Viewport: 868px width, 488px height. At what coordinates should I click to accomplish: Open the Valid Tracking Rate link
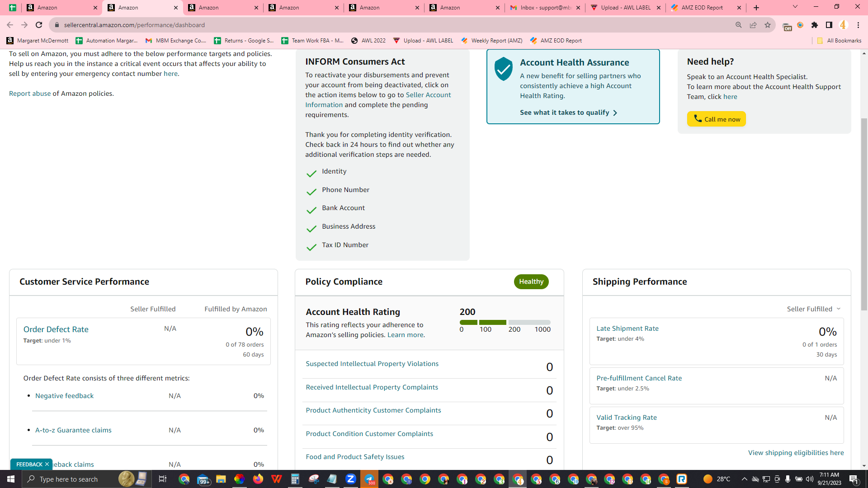627,418
